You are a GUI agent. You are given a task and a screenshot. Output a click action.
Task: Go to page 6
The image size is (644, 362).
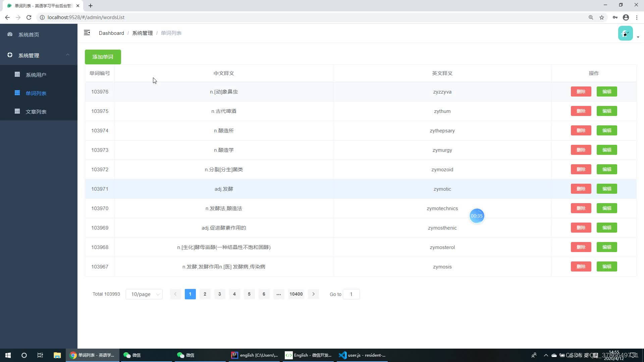[x=264, y=294]
